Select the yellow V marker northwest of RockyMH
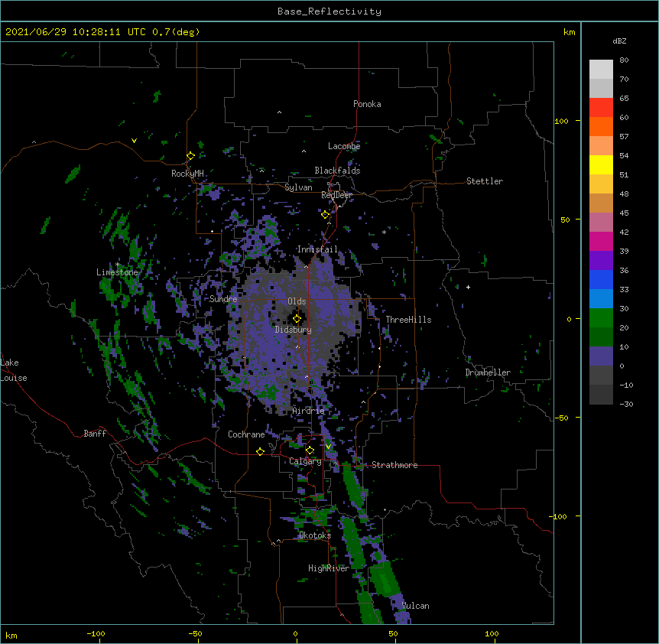The width and height of the screenshot is (659, 644). point(134,141)
